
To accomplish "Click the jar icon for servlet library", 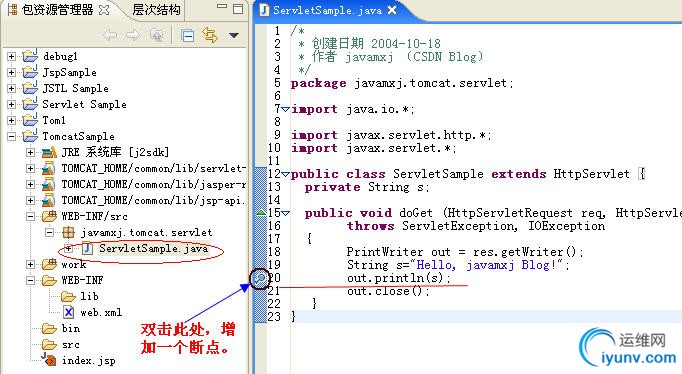I will coord(49,168).
